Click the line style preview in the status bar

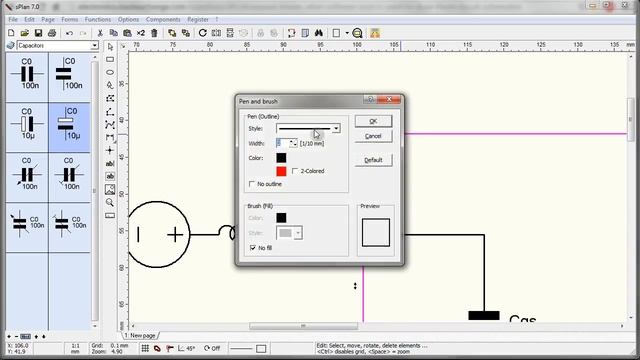point(241,349)
